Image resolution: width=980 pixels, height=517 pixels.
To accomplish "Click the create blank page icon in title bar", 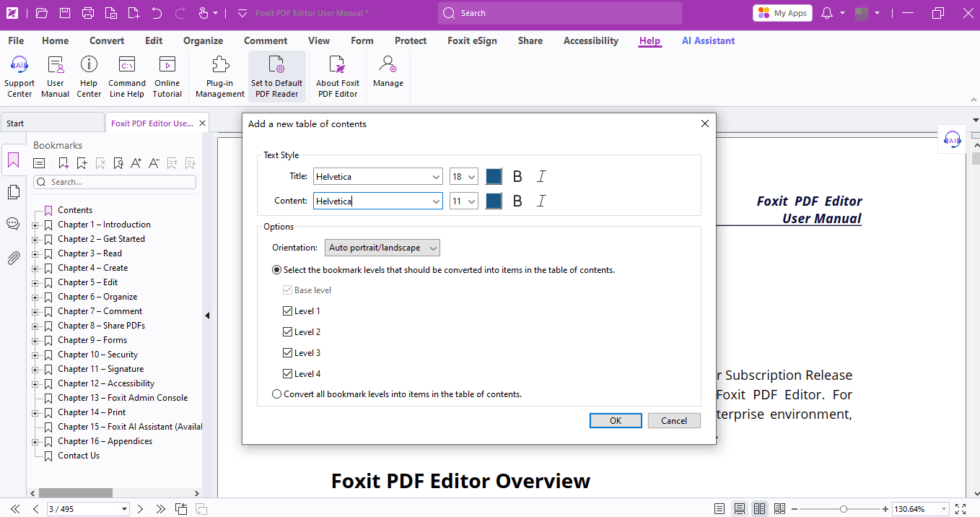I will point(134,13).
